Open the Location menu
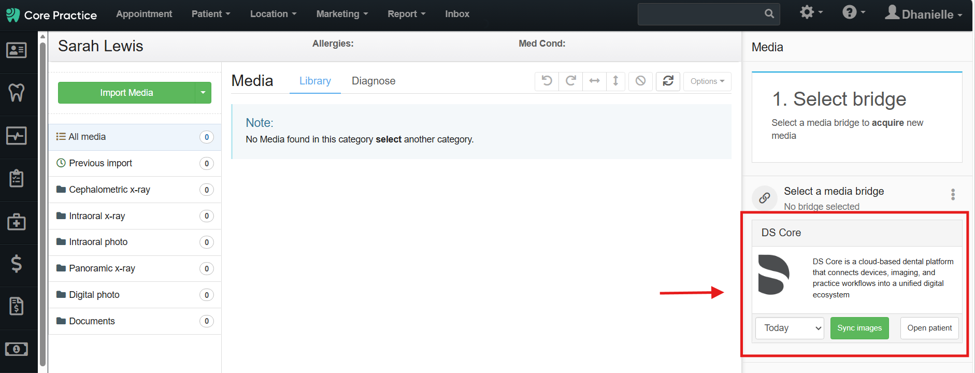 (x=273, y=14)
